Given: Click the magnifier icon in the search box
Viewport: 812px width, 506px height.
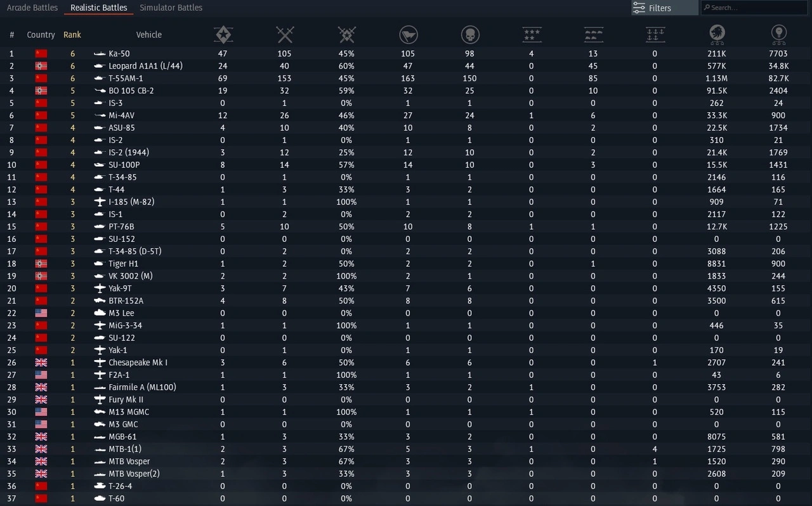Looking at the screenshot, I should (x=707, y=8).
